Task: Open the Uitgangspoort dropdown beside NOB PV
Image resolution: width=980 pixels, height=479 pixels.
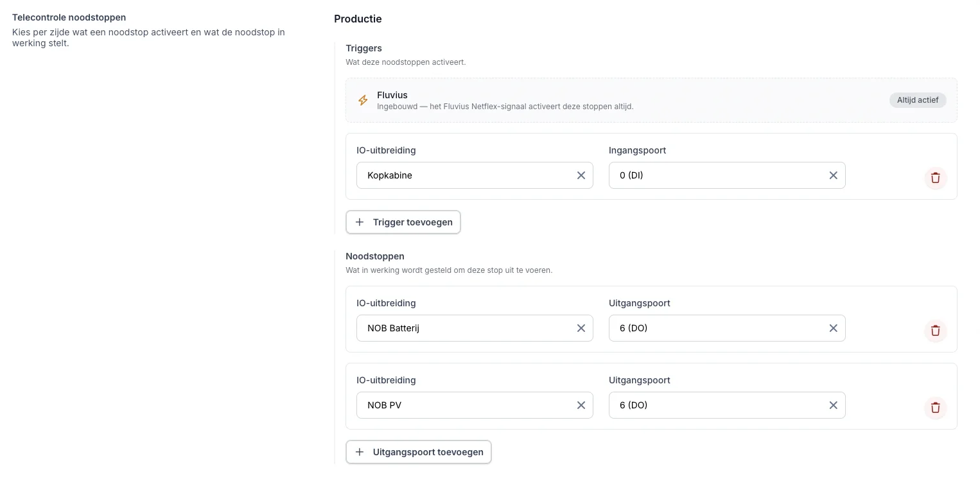Action: (727, 405)
